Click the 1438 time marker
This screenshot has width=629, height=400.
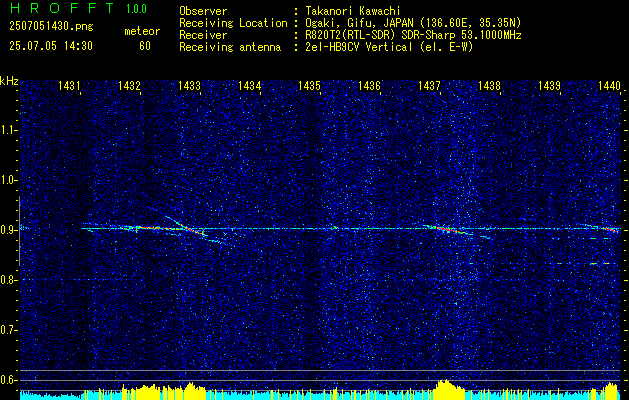tap(489, 85)
